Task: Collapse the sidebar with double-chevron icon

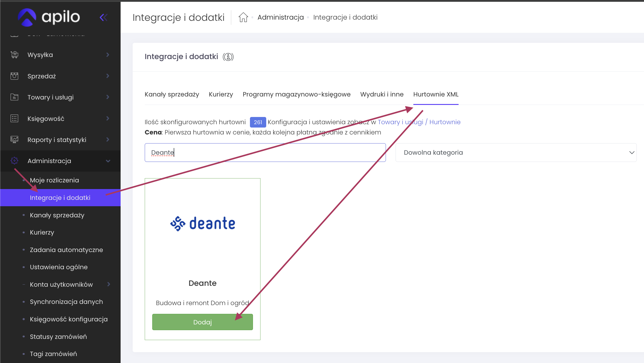Action: tap(103, 17)
